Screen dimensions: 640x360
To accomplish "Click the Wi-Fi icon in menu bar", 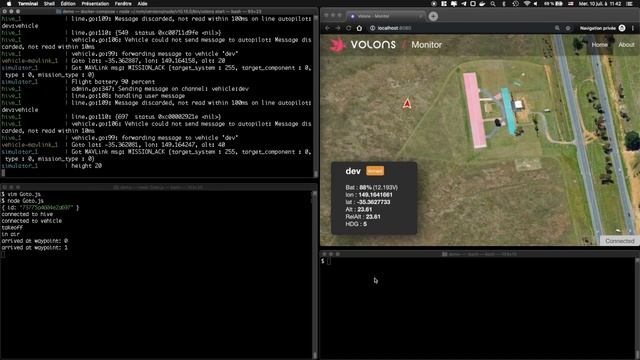I will point(527,4).
